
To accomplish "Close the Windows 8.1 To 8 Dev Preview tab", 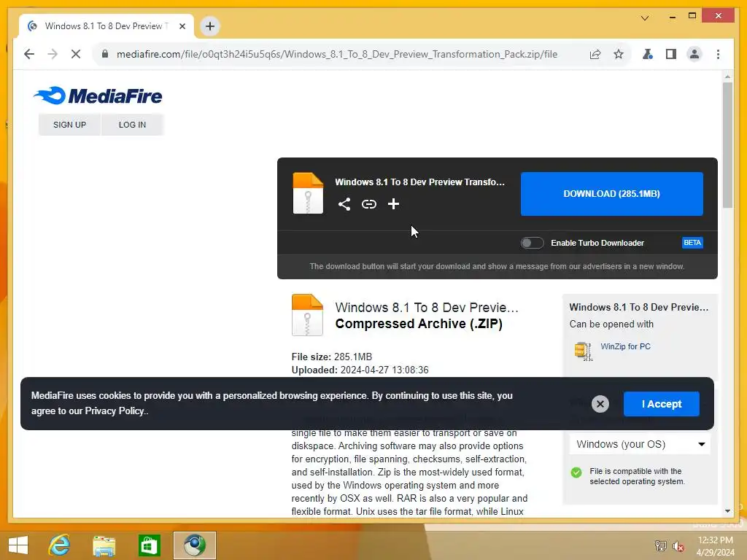I will (182, 26).
